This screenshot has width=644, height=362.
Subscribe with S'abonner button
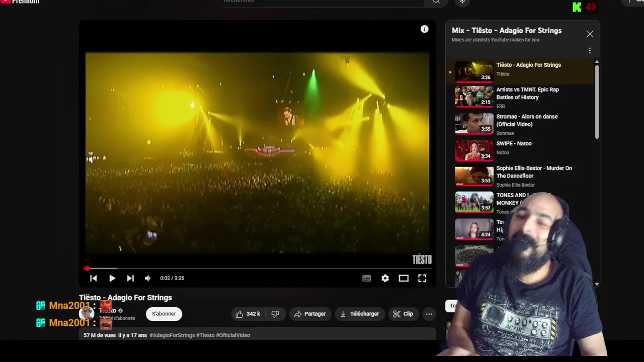[x=164, y=314]
